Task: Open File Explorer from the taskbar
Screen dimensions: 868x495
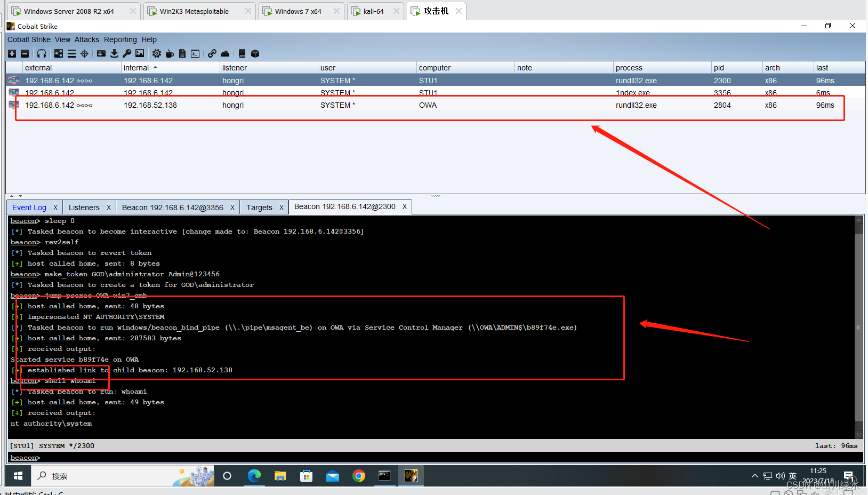Action: coord(280,476)
